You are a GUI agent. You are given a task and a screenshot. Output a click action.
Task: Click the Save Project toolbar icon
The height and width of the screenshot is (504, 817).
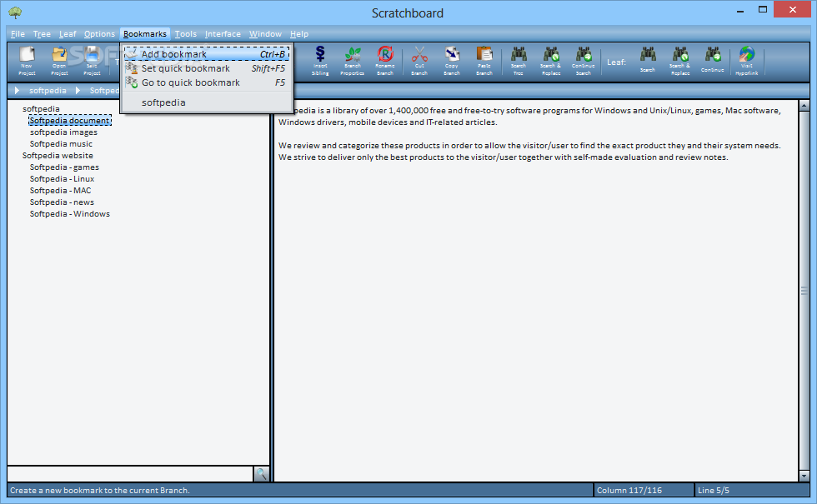click(x=92, y=60)
